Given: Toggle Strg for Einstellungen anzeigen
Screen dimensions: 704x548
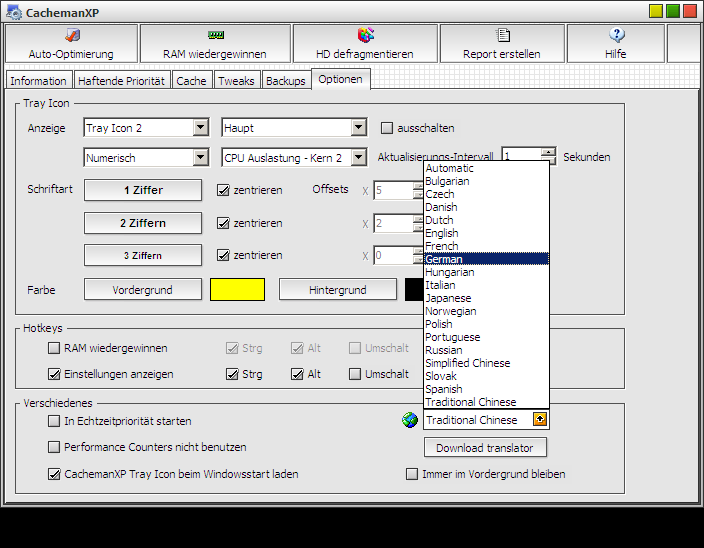Looking at the screenshot, I should 232,374.
